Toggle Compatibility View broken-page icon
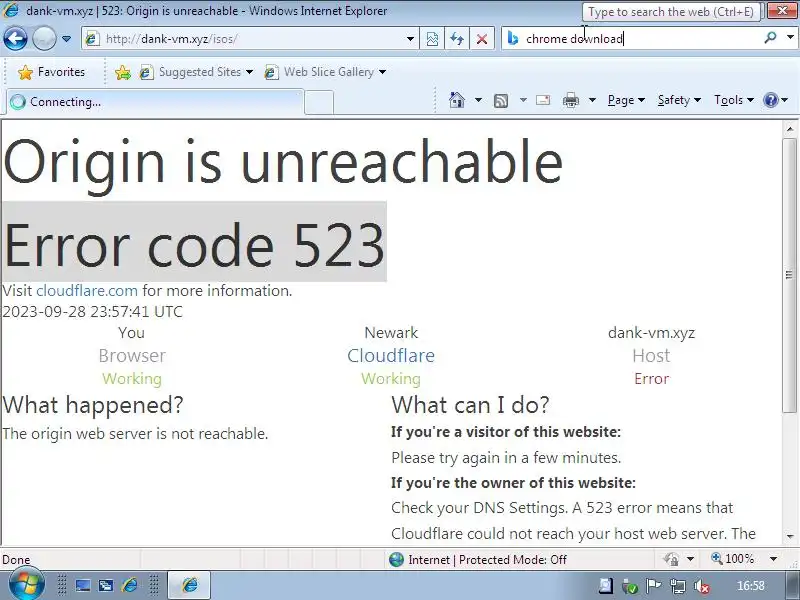This screenshot has width=800, height=600. (432, 39)
